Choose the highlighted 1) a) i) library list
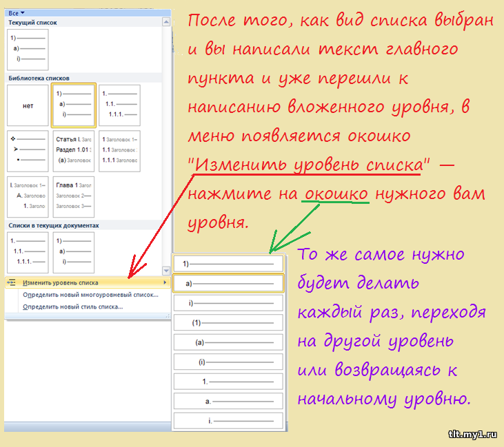 (72, 106)
